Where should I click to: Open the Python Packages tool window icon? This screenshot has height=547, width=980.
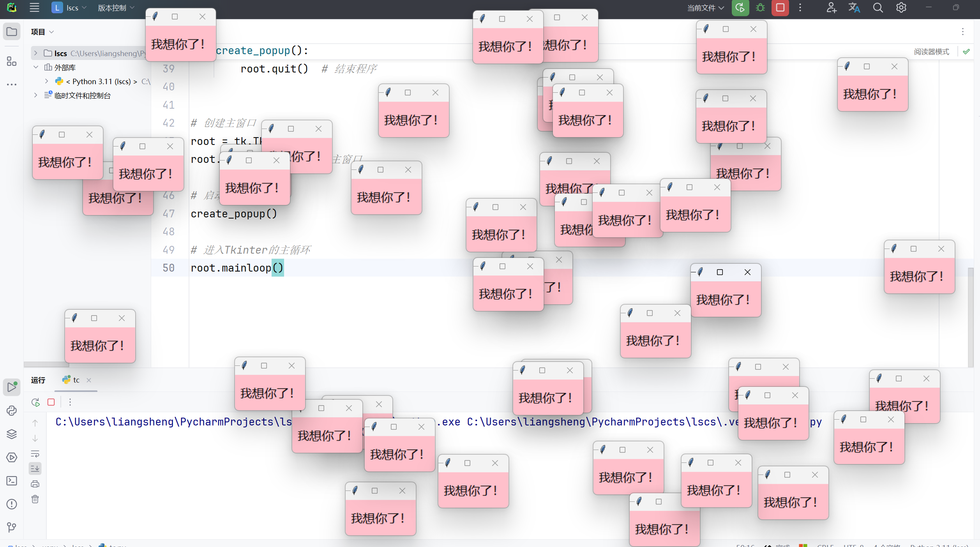(x=12, y=411)
